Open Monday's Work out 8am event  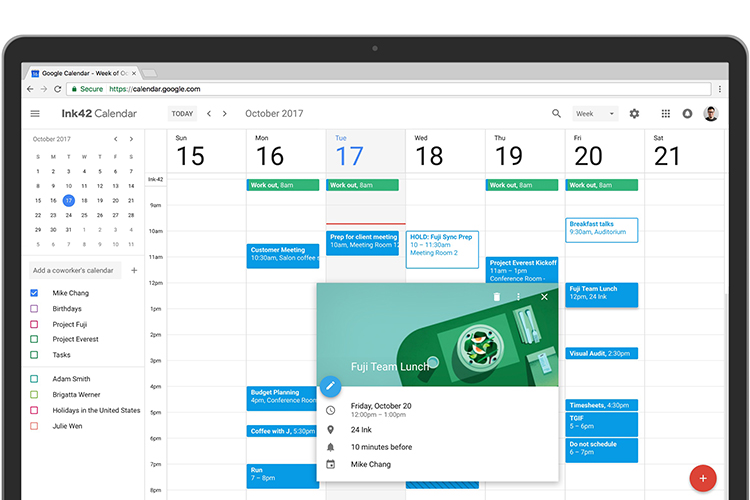(x=283, y=185)
